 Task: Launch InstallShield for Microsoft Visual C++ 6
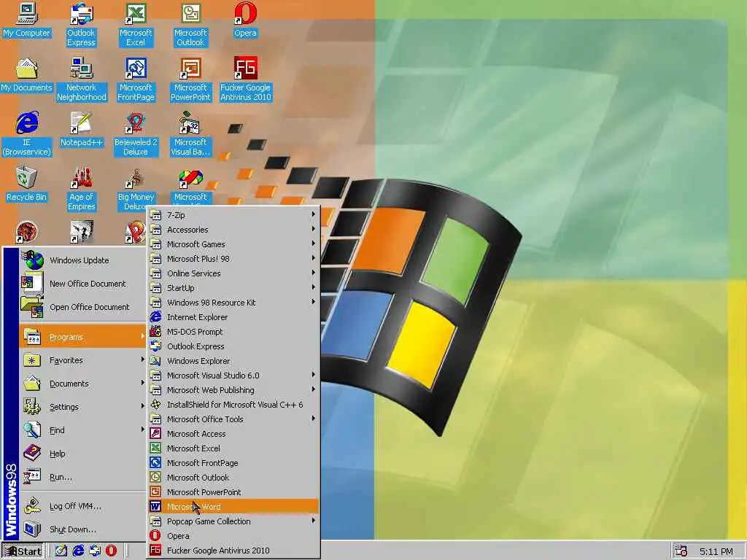point(233,404)
